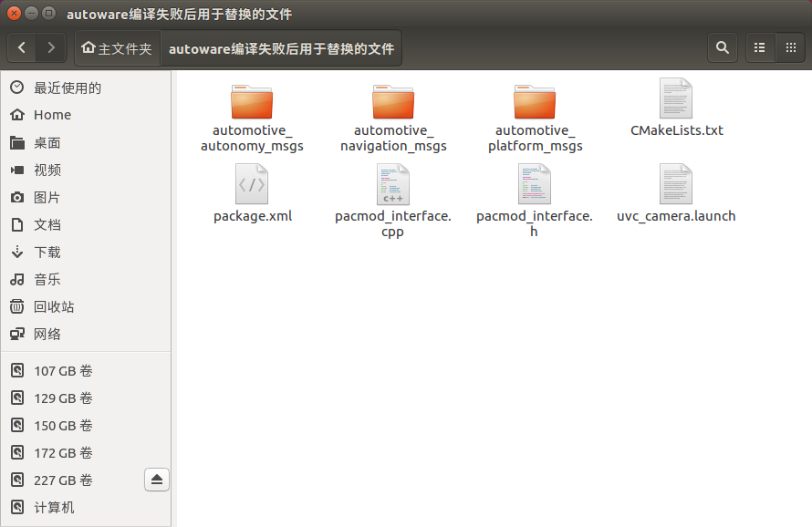Open the 129 GB 卷 volume

[86, 398]
